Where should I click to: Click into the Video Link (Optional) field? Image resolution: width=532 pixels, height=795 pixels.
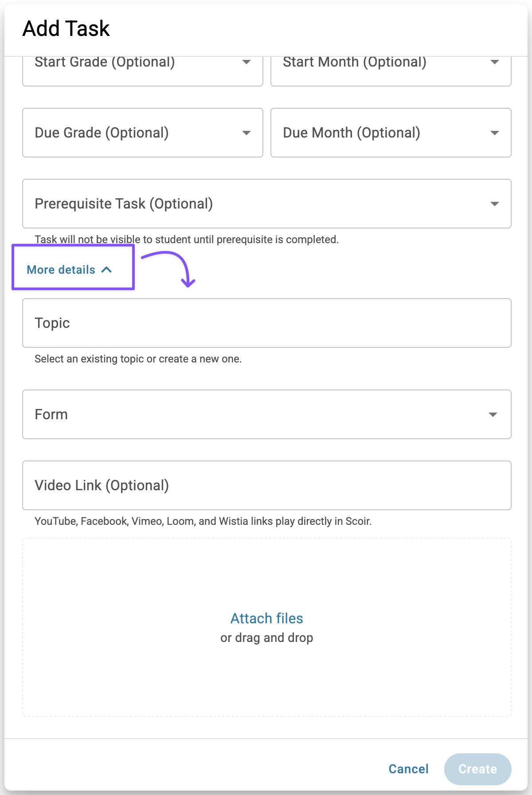pyautogui.click(x=266, y=485)
